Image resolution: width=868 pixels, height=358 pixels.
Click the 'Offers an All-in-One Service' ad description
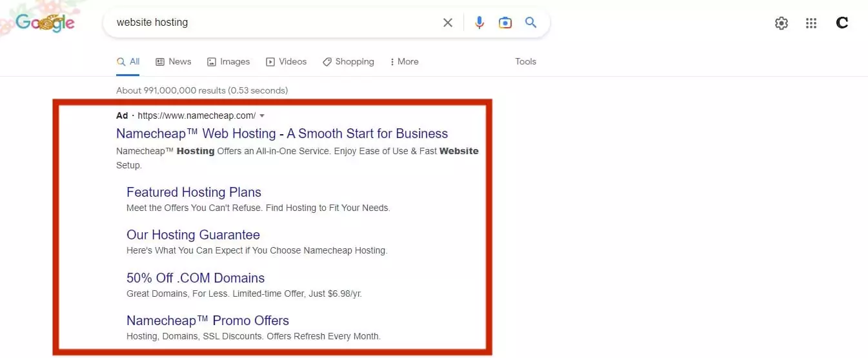[x=298, y=158]
